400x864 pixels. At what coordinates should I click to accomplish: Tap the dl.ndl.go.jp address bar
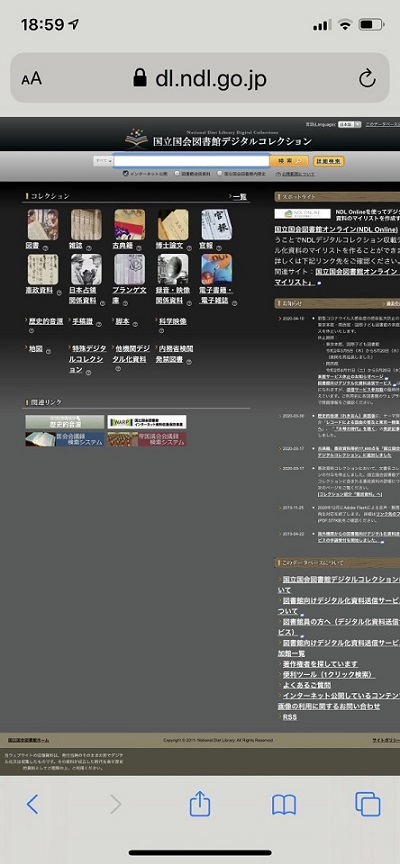point(199,79)
